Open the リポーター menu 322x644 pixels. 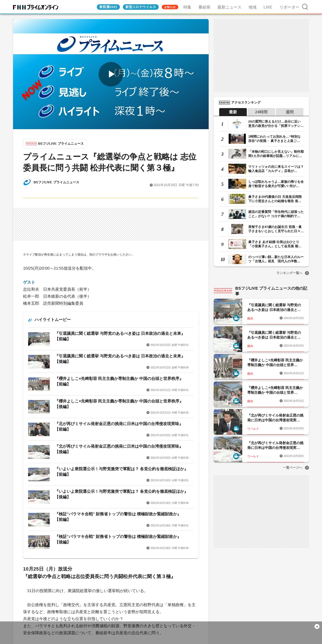(289, 7)
